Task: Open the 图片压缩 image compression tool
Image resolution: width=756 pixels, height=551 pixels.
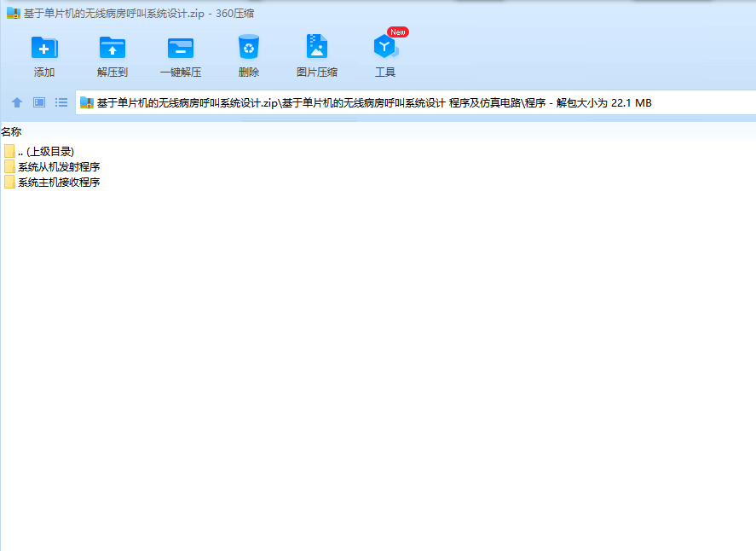Action: (317, 46)
